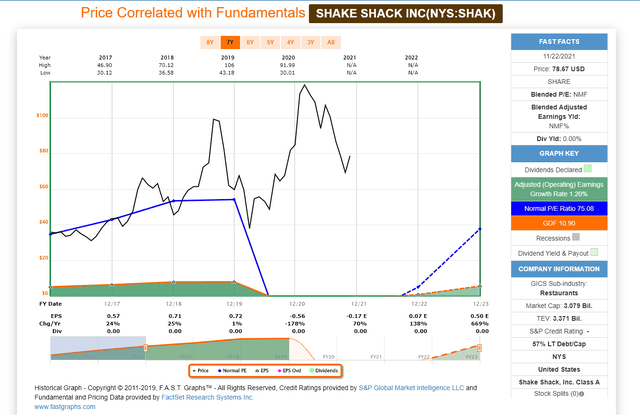Click the Blended P/E NMF entry
Image resolution: width=640 pixels, height=417 pixels.
coord(559,94)
